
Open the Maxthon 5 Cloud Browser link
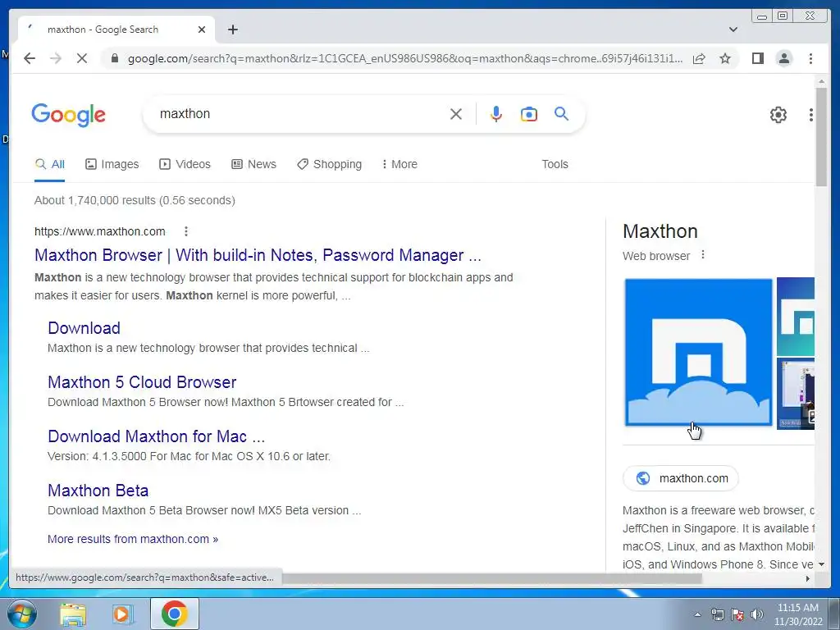(x=142, y=382)
